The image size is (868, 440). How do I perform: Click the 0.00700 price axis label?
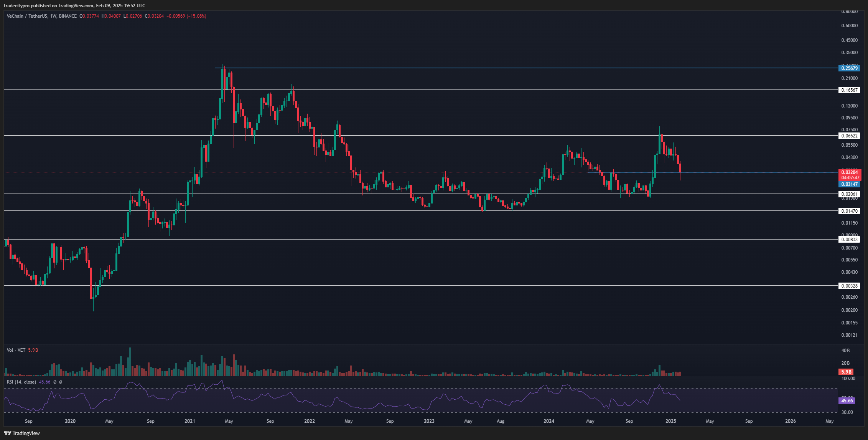[x=849, y=248]
